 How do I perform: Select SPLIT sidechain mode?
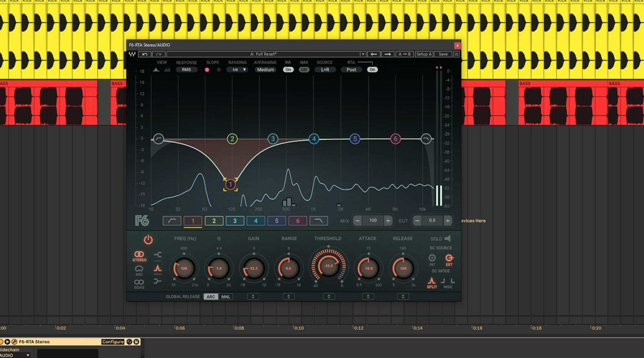432,283
